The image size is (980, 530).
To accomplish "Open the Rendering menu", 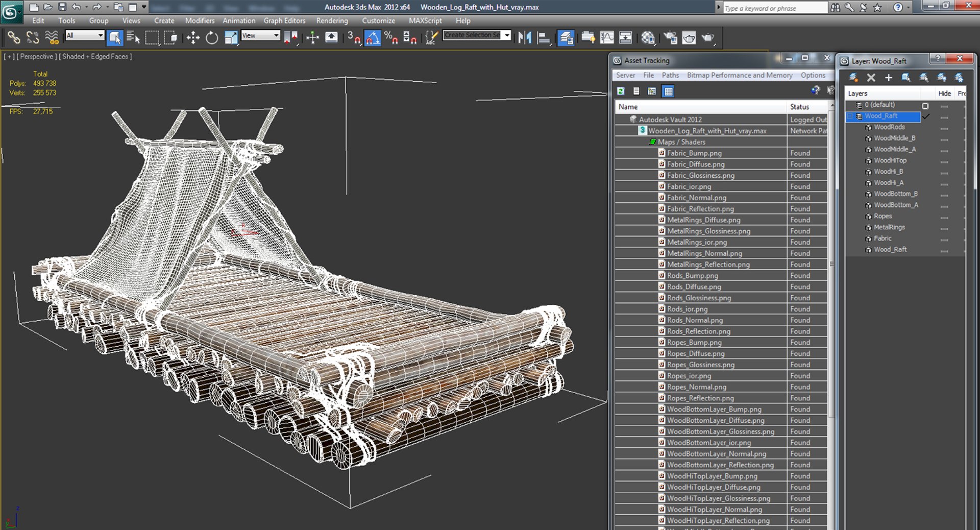I will click(x=332, y=21).
